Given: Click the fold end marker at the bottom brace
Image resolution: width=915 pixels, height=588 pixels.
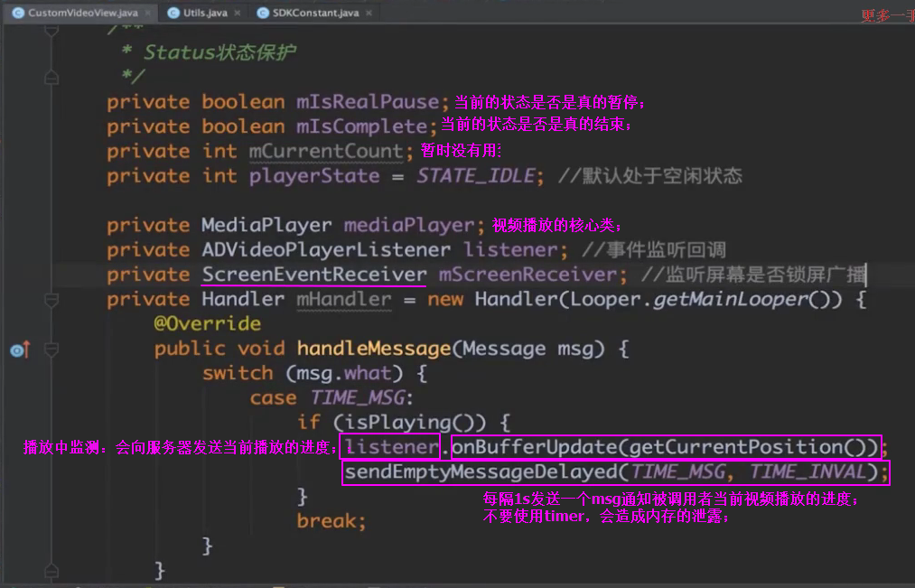Looking at the screenshot, I should pos(51,571).
